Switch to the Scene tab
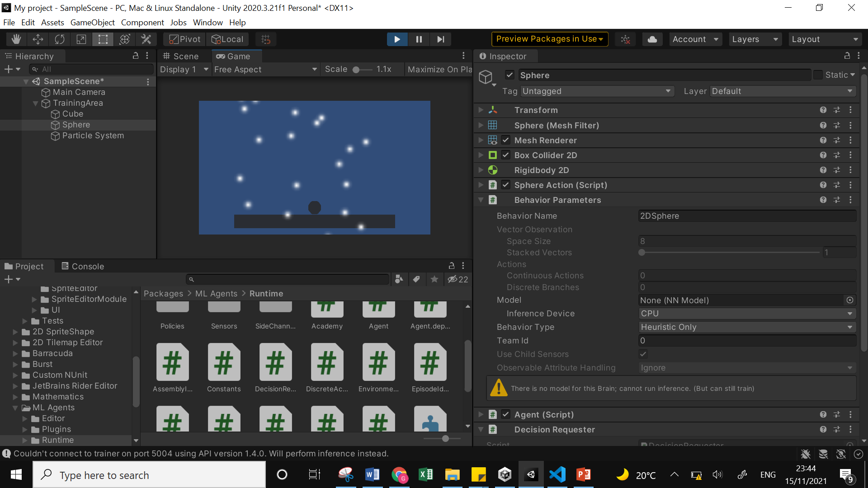Image resolution: width=868 pixels, height=488 pixels. coord(183,56)
